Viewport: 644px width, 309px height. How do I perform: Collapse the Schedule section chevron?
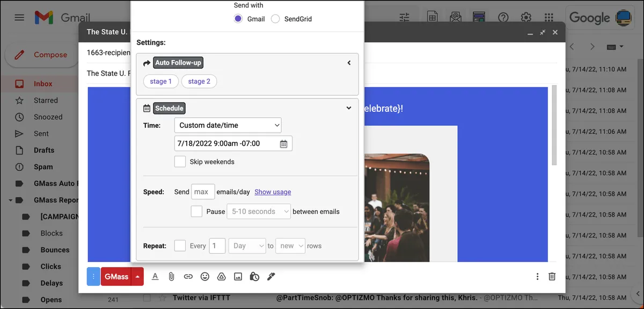(x=349, y=108)
